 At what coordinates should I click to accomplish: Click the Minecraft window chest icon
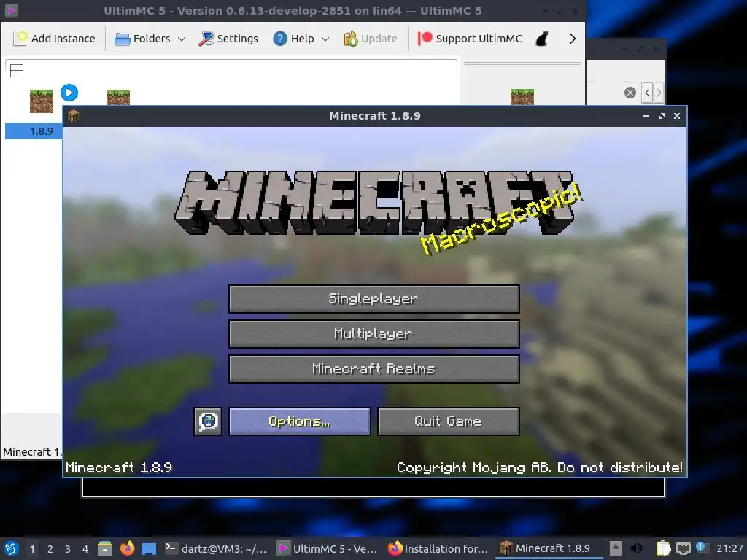point(74,116)
